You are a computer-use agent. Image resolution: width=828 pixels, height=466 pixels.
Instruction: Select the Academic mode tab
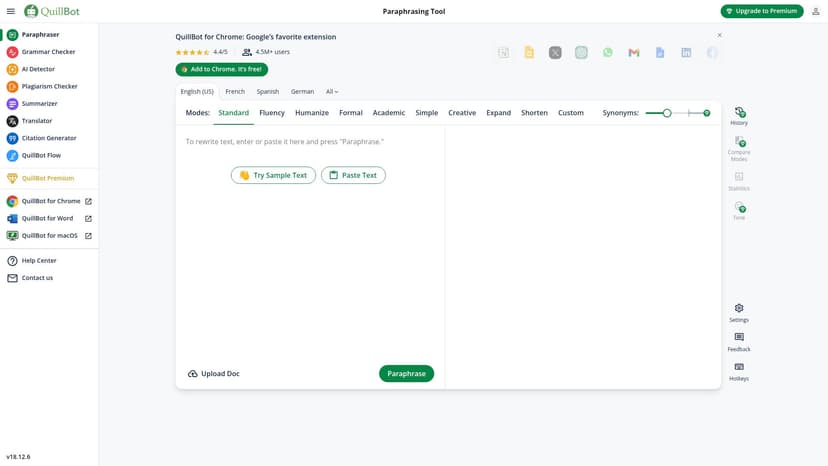click(389, 113)
